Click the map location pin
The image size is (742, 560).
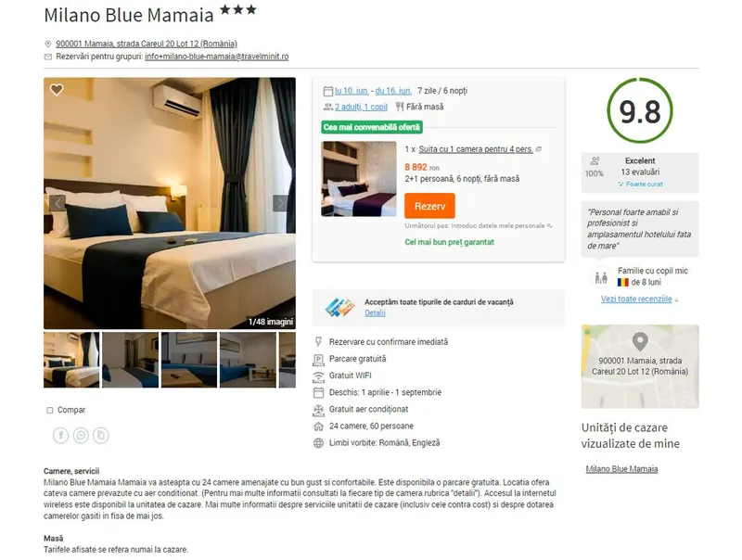tap(640, 341)
